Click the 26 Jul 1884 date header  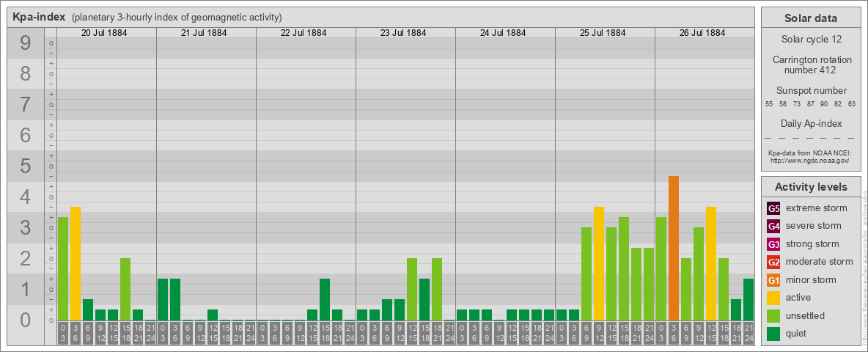702,33
